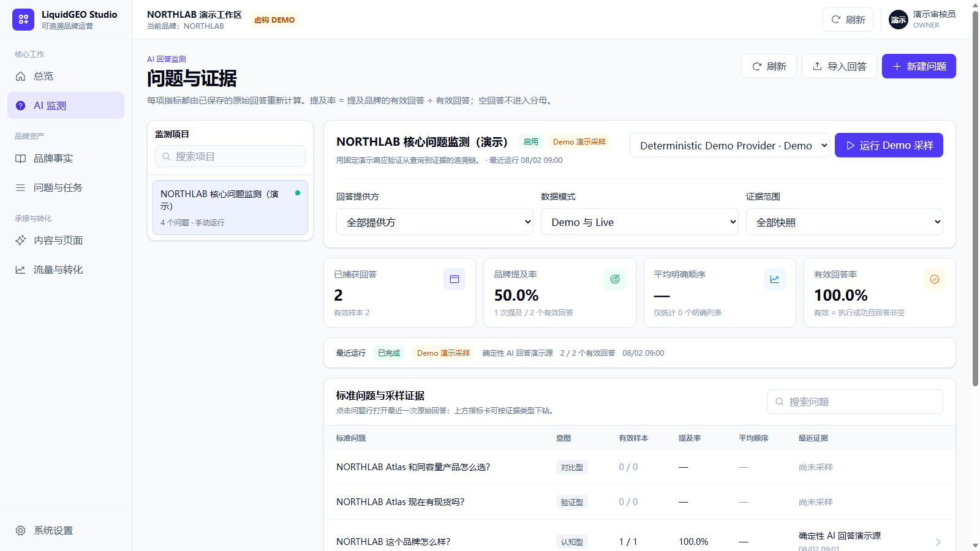Click the 100.0% 有效回答率 card value

pyautogui.click(x=841, y=296)
